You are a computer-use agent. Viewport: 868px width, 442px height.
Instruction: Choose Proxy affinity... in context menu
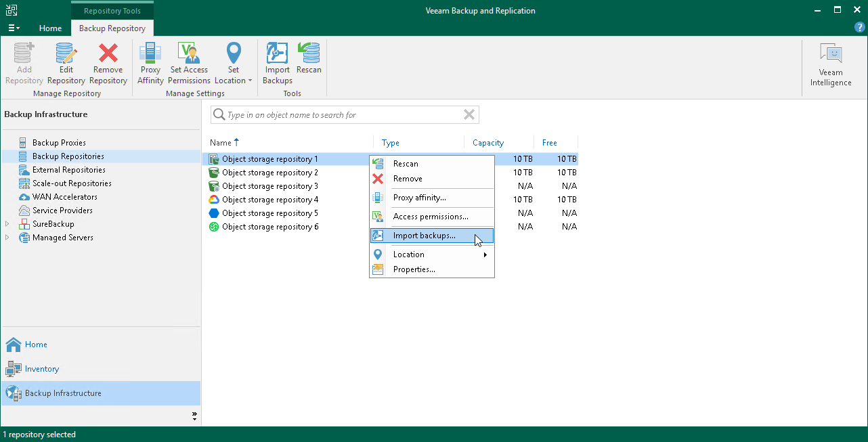coord(432,198)
